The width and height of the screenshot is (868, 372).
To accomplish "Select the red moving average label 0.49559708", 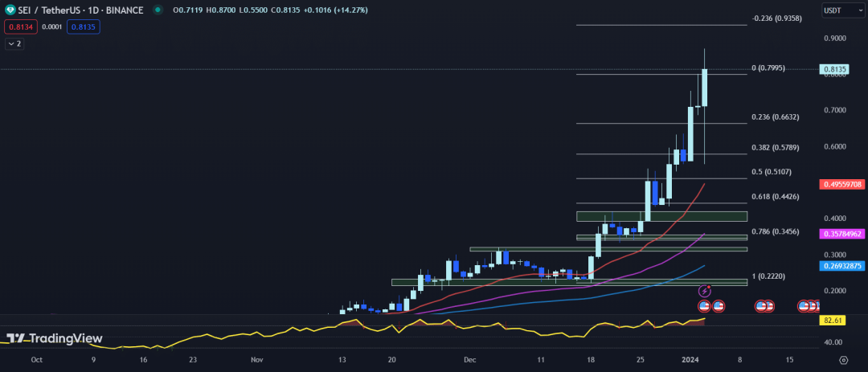I will (842, 184).
